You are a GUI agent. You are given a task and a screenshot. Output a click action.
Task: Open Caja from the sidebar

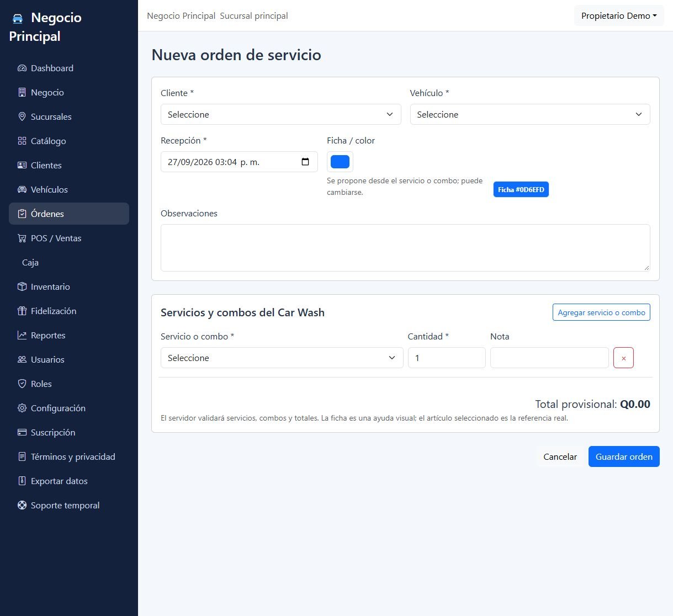69,263
